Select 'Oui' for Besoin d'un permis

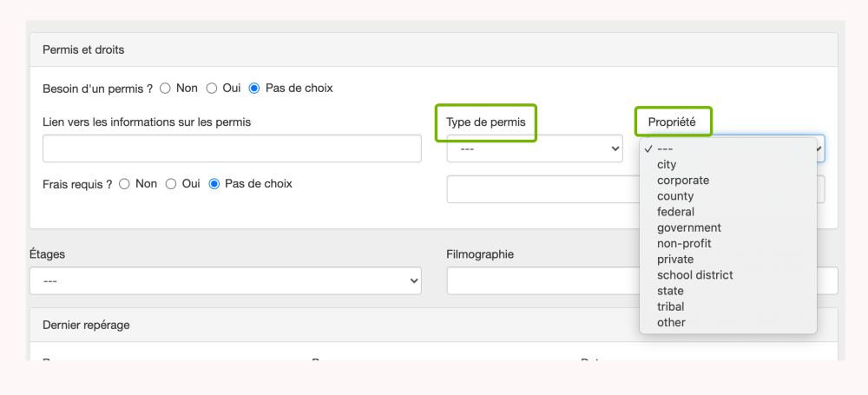click(x=212, y=89)
